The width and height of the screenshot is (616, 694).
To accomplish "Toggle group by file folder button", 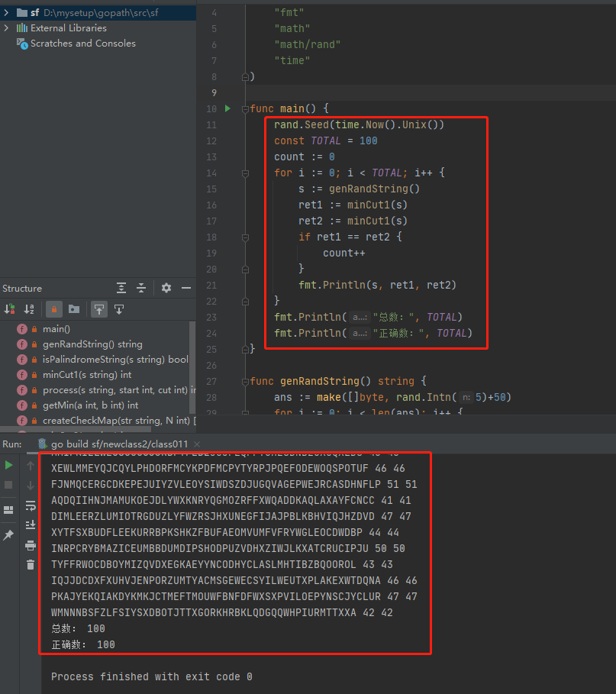I will [74, 309].
